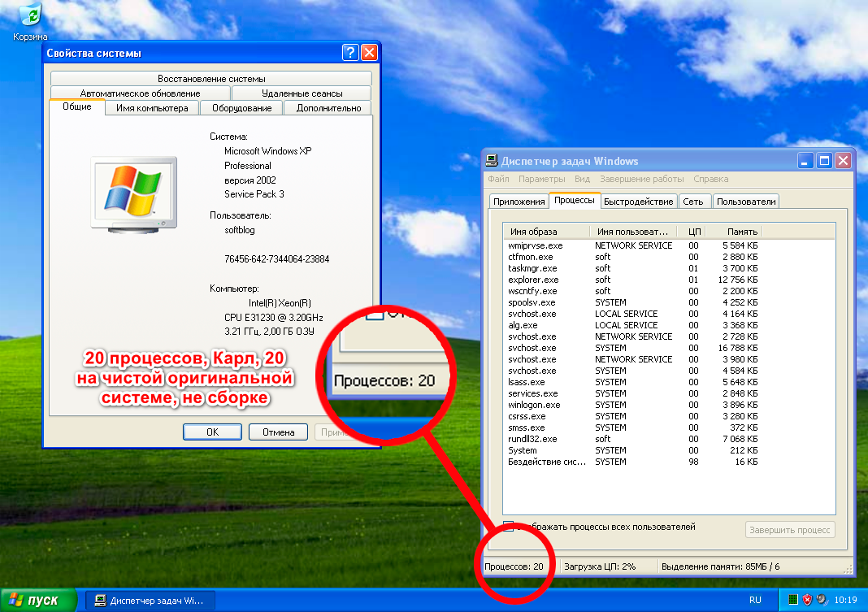Image resolution: width=868 pixels, height=612 pixels.
Task: Open the Файл menu
Action: click(x=498, y=179)
